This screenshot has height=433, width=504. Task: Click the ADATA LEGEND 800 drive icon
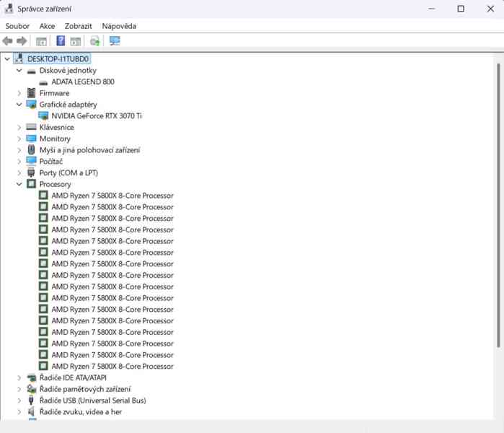[43, 83]
